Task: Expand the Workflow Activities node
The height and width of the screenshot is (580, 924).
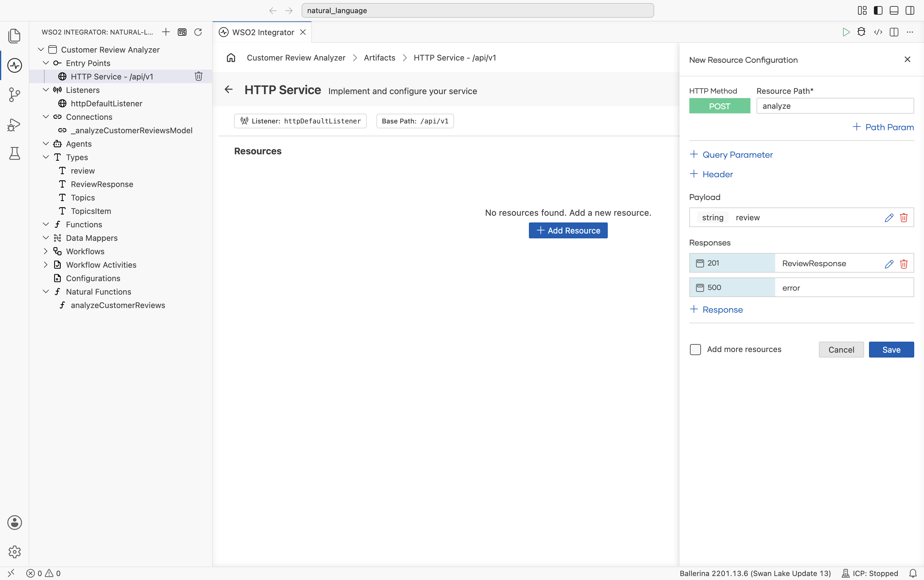Action: [x=46, y=265]
